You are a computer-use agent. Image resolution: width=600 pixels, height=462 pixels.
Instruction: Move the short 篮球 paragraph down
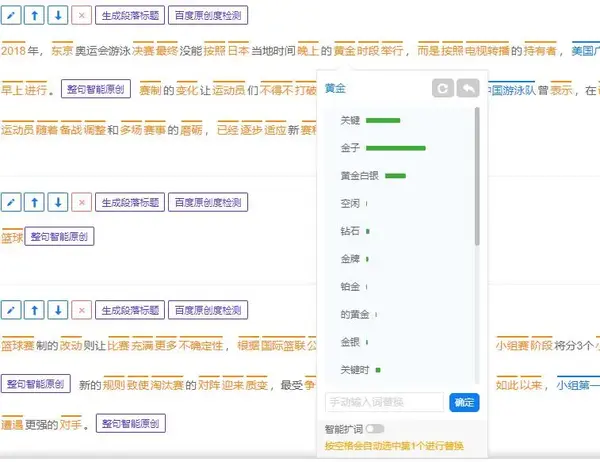[x=58, y=202]
